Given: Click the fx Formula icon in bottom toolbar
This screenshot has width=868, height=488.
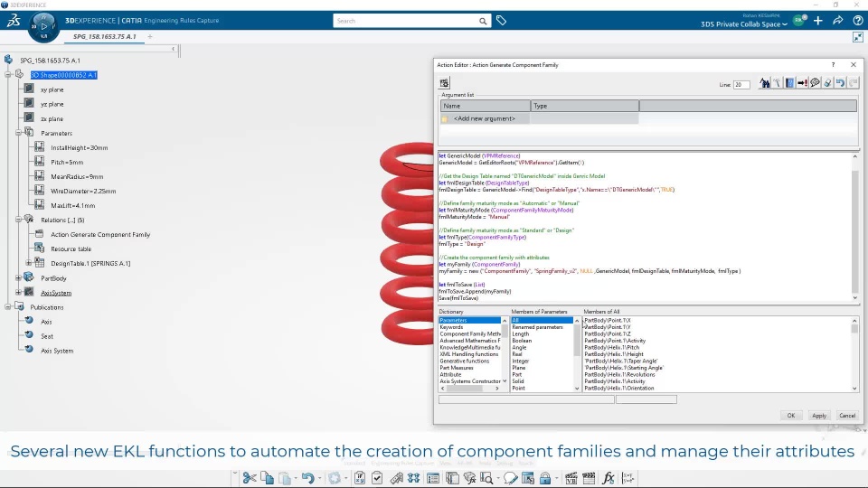Looking at the screenshot, I should (x=608, y=478).
